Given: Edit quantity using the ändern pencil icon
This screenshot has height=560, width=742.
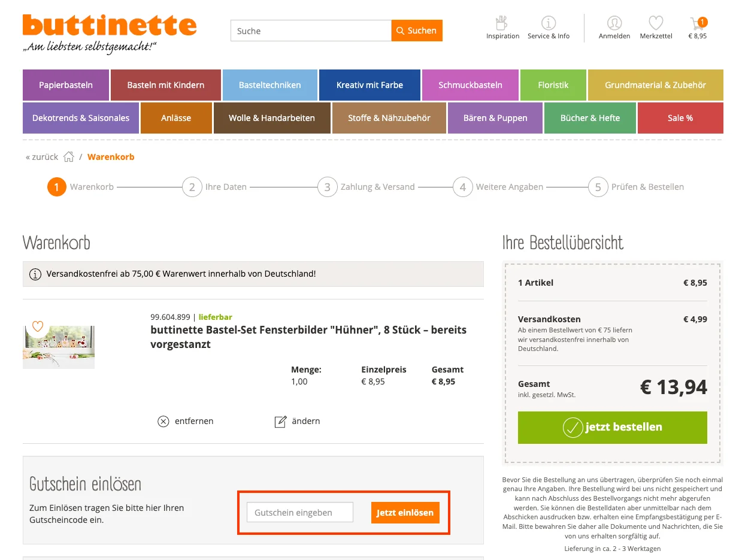Looking at the screenshot, I should coord(280,421).
